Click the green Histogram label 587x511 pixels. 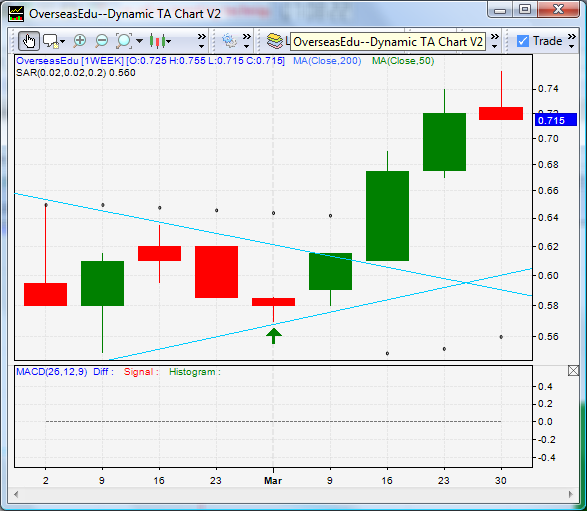pyautogui.click(x=195, y=372)
